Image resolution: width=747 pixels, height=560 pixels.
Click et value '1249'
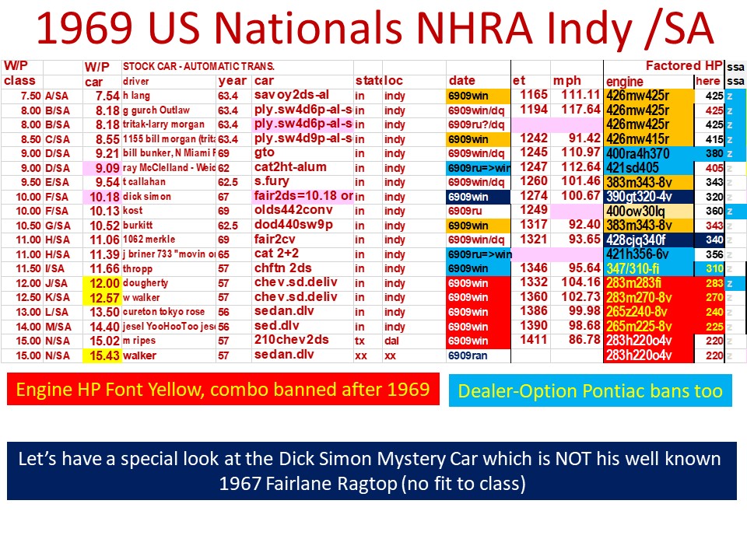(534, 210)
